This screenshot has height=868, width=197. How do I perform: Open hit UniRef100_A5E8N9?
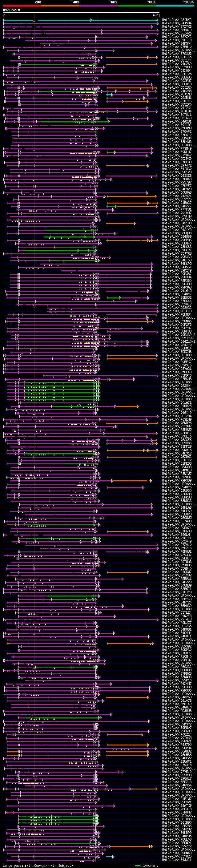[x=177, y=128]
